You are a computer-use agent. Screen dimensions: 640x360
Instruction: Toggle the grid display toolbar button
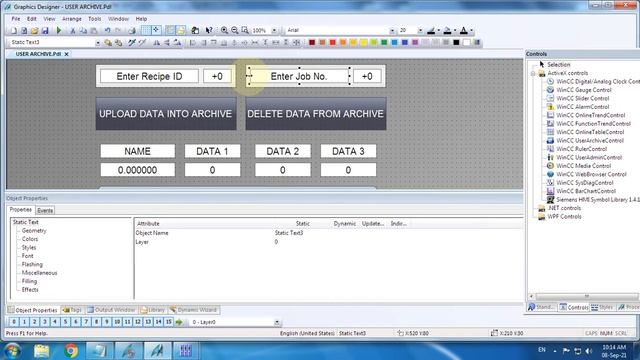[146, 31]
